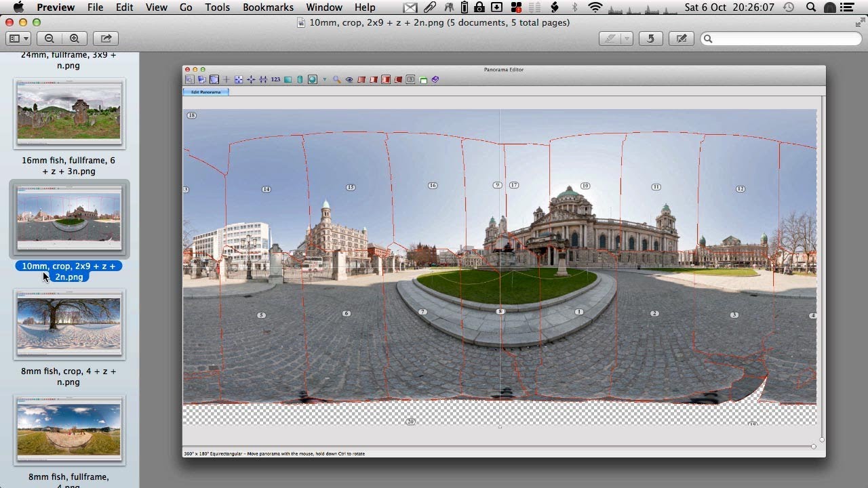This screenshot has height=488, width=868.
Task: Select the 10mm crop city hall thumbnail
Action: 69,219
